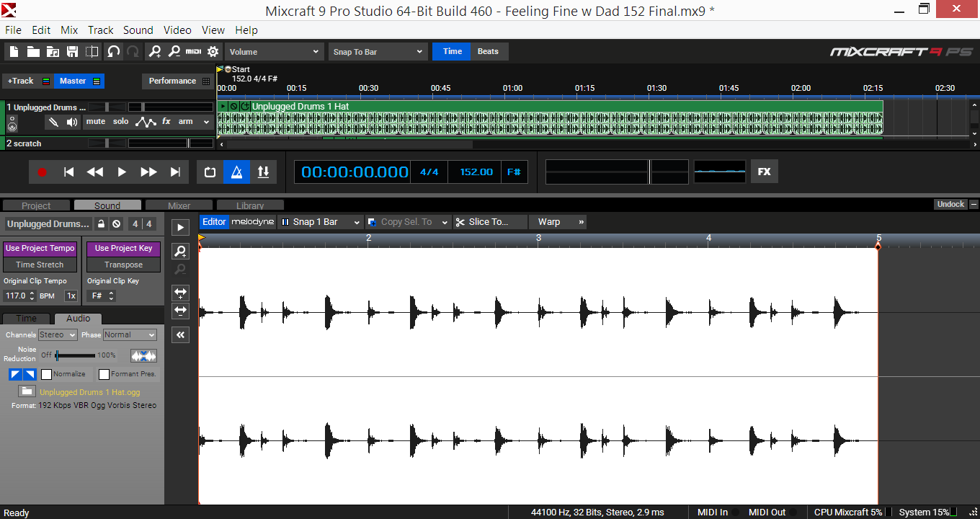The image size is (980, 519).
Task: Collapse the side panel with double-left arrows
Action: (x=180, y=334)
